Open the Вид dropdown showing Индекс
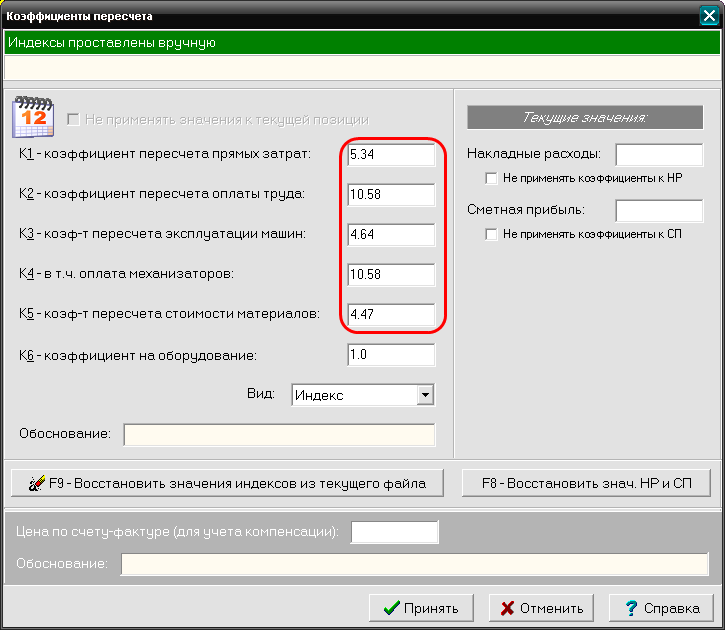The height and width of the screenshot is (630, 725). point(425,395)
